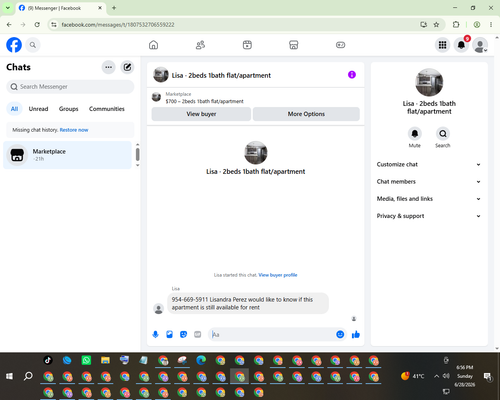Image resolution: width=500 pixels, height=400 pixels.
Task: Open the Chrome three-dot menu
Action: coord(491,24)
